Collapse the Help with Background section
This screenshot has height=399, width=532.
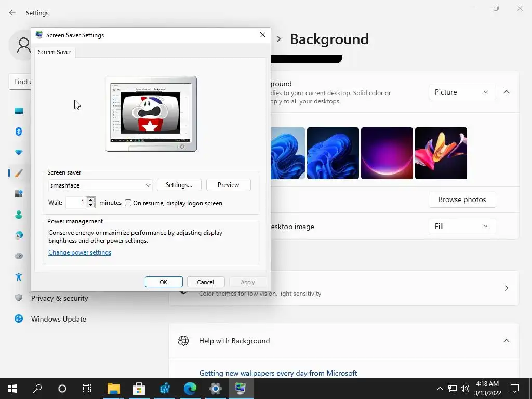(x=506, y=341)
